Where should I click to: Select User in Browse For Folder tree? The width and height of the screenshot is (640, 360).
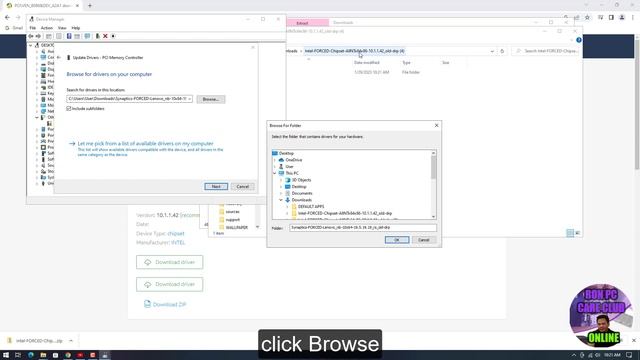pyautogui.click(x=289, y=167)
